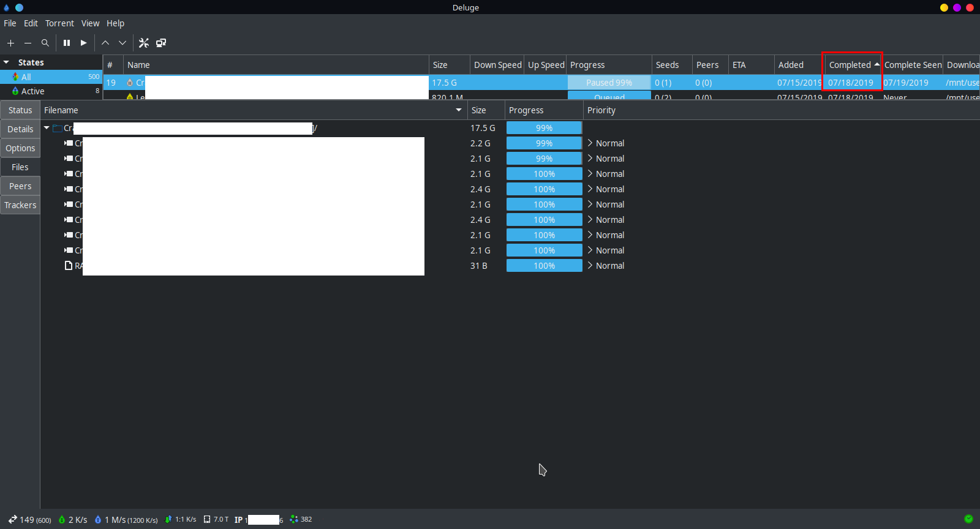Click the upload speed 1 M/s indicator

click(126, 520)
